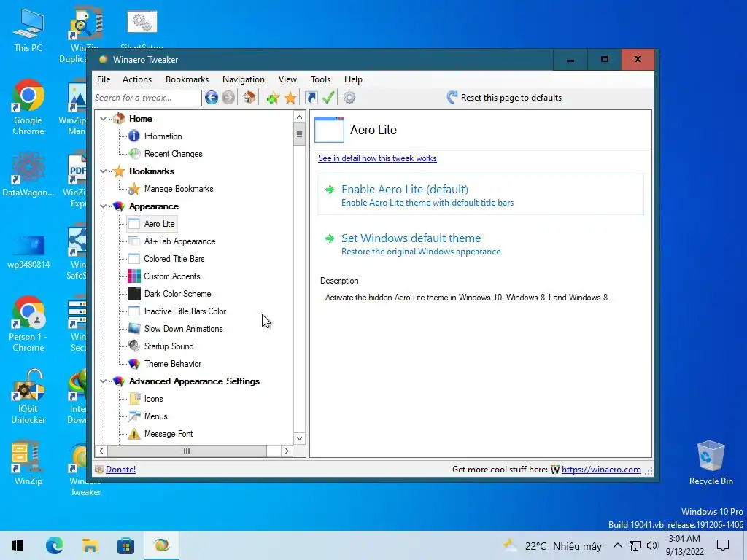This screenshot has width=747, height=560.
Task: Open the Navigation menu
Action: [244, 79]
